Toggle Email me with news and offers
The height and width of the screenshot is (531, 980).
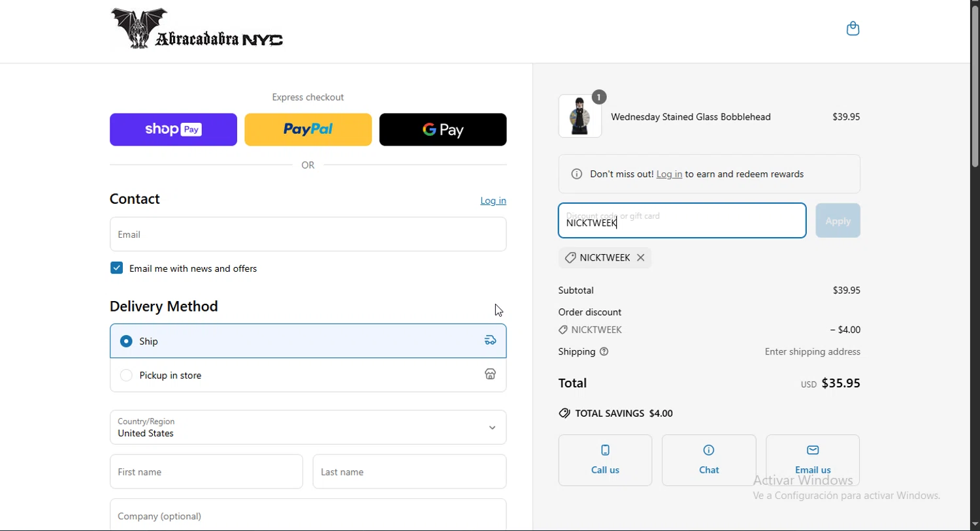(116, 268)
